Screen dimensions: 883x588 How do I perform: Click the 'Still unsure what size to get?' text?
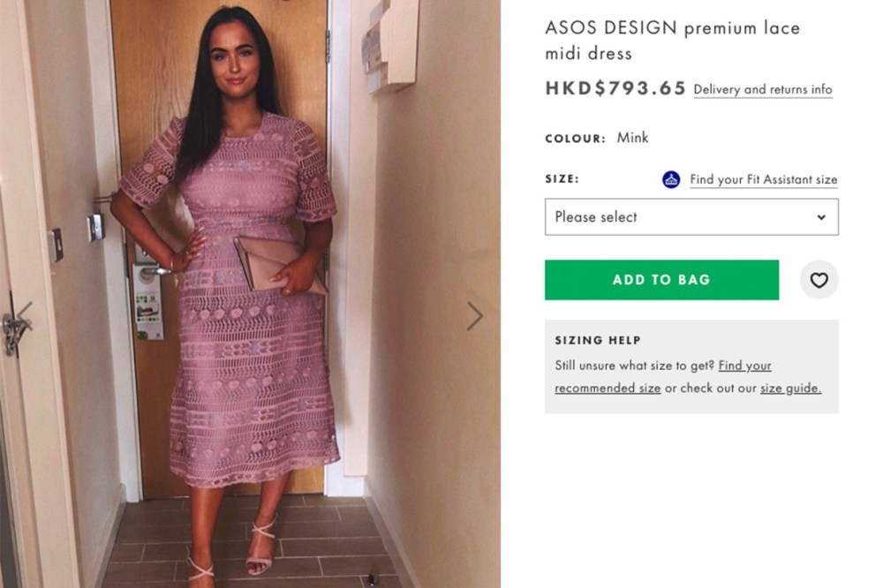[634, 366]
